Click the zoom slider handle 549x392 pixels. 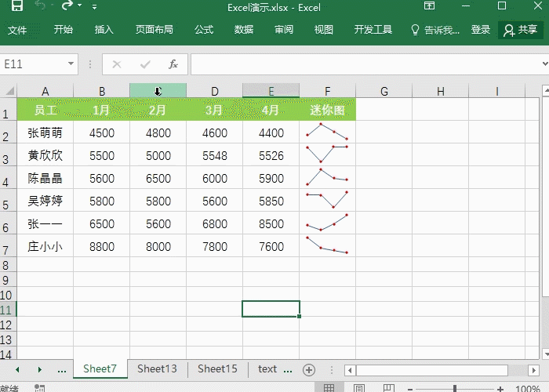coord(454,388)
